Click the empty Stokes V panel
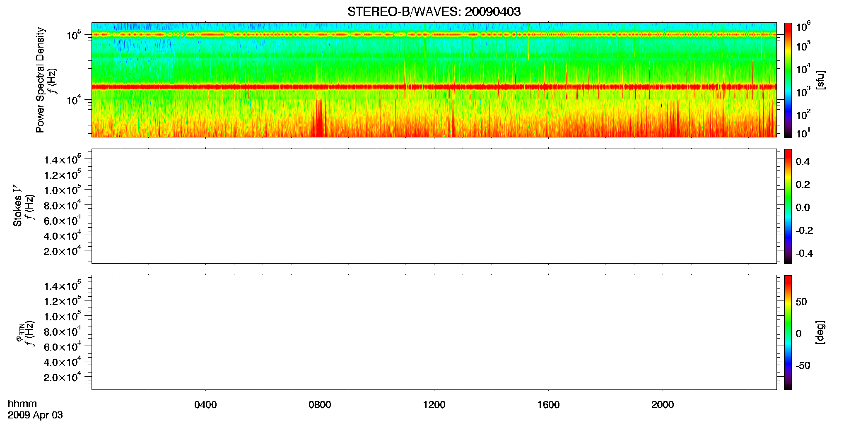 point(434,206)
